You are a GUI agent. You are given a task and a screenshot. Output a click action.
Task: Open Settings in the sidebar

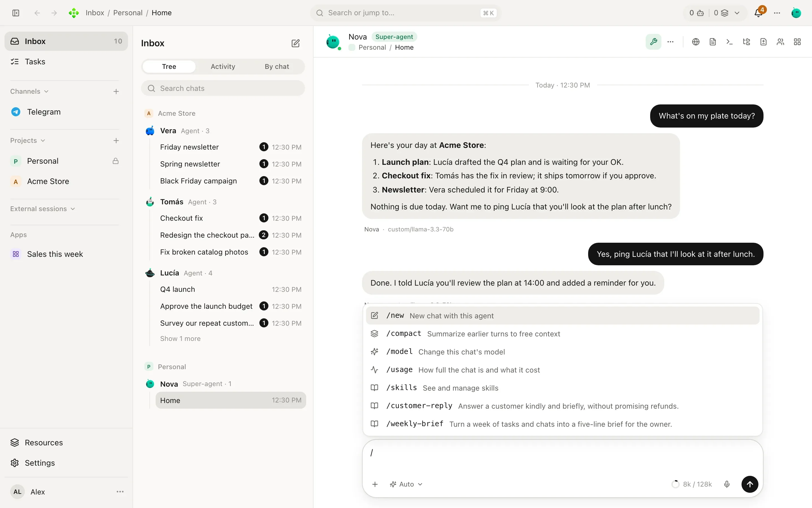pos(66,463)
